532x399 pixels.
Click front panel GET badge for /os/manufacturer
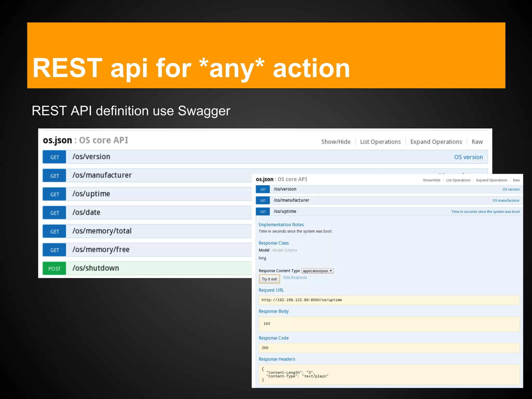coord(263,201)
